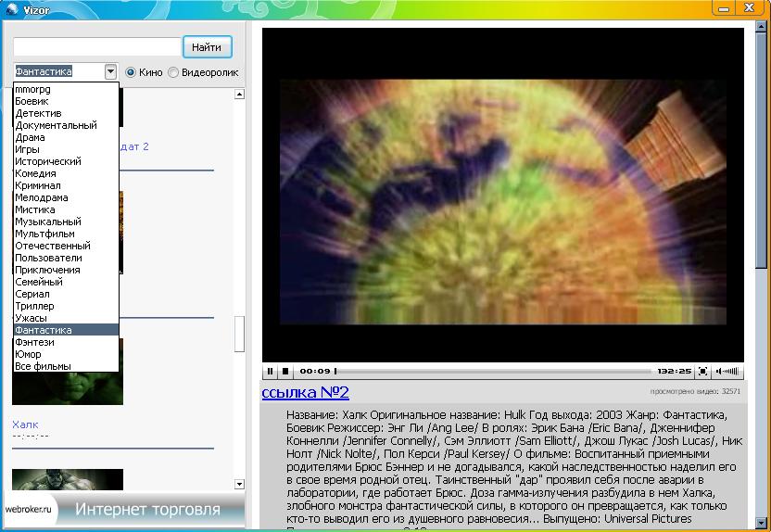Select highlighted Фантастика list entry
Viewport: 771px width, 532px height.
click(66, 330)
